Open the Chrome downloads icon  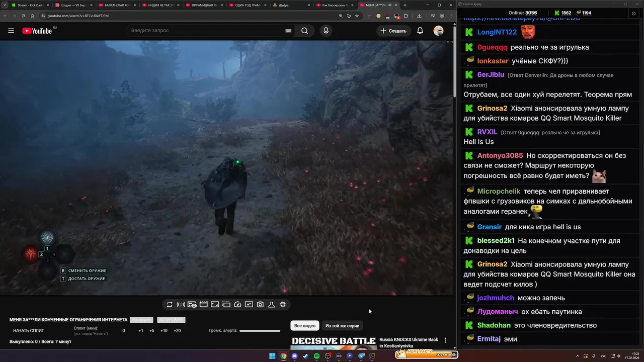click(x=419, y=16)
